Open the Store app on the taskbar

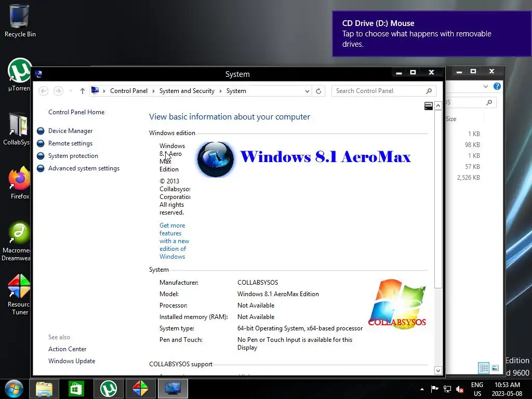point(76,389)
